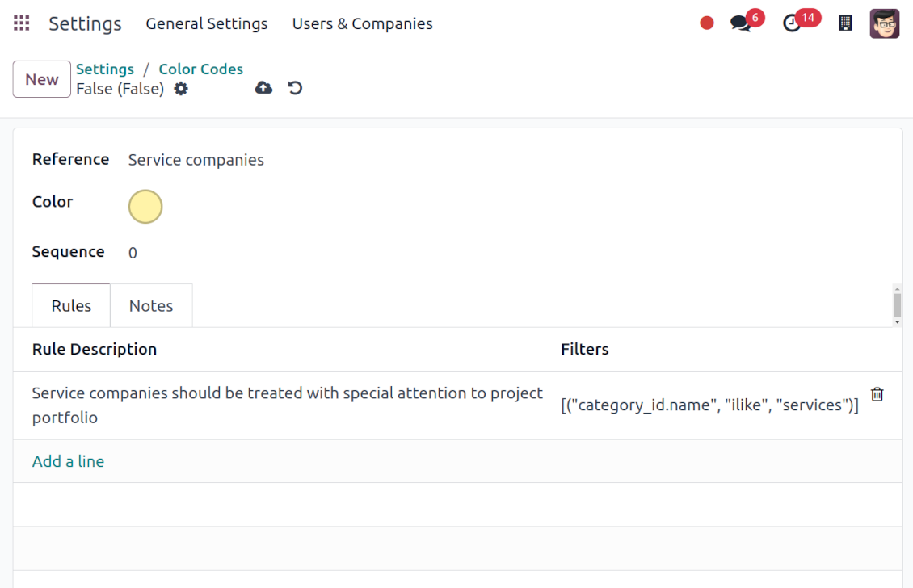Save record with cloud upload icon
913x588 pixels.
[x=263, y=88]
